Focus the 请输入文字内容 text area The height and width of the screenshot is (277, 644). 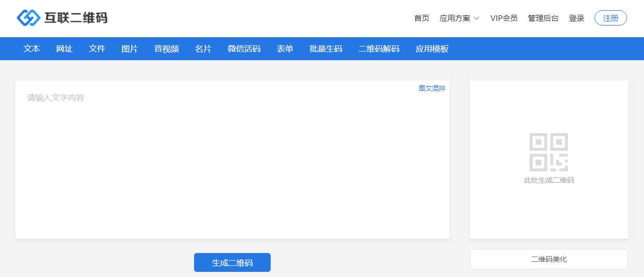click(232, 163)
